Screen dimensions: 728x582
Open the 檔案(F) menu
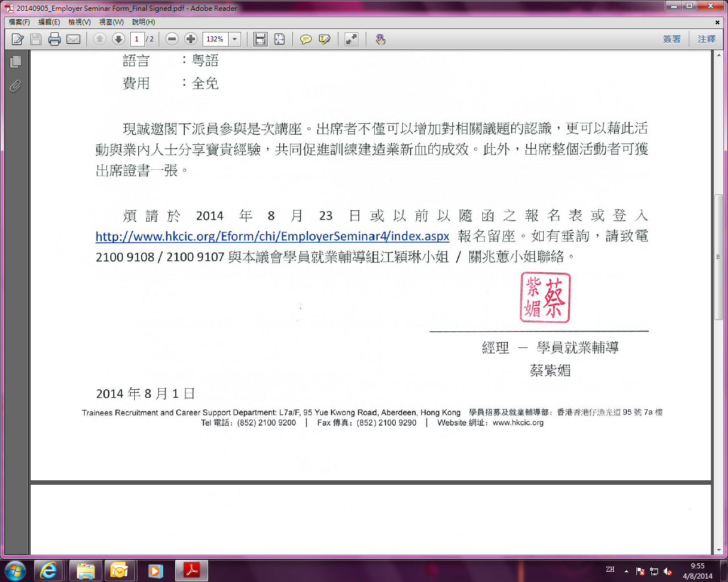pos(19,22)
